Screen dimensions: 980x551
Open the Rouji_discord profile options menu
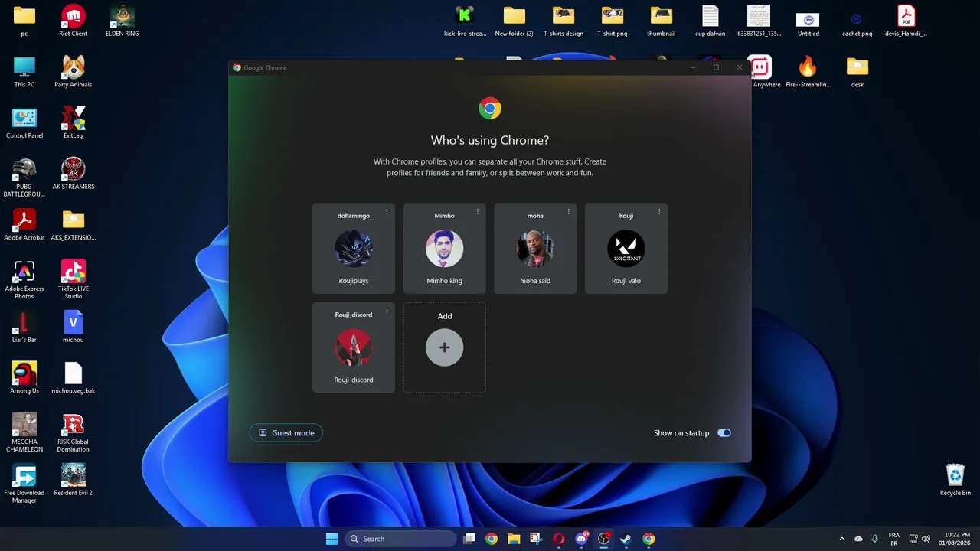click(x=387, y=311)
